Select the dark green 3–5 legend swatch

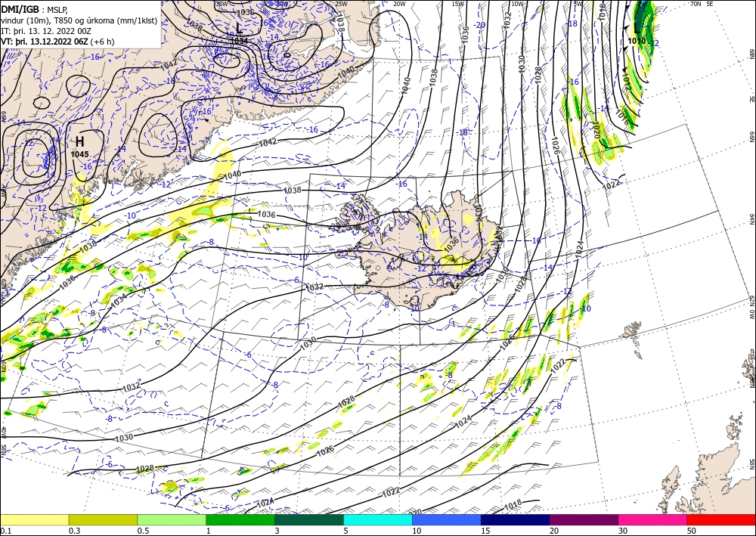coord(309,519)
